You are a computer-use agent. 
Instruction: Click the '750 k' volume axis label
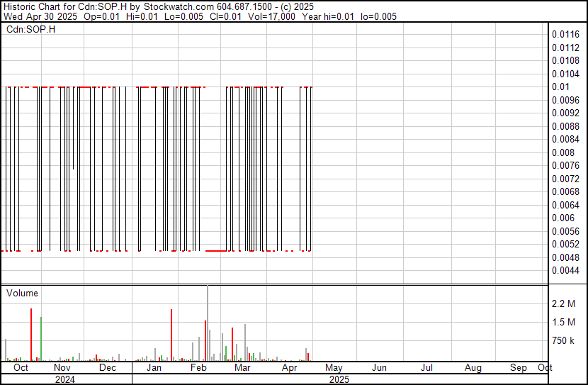(563, 341)
